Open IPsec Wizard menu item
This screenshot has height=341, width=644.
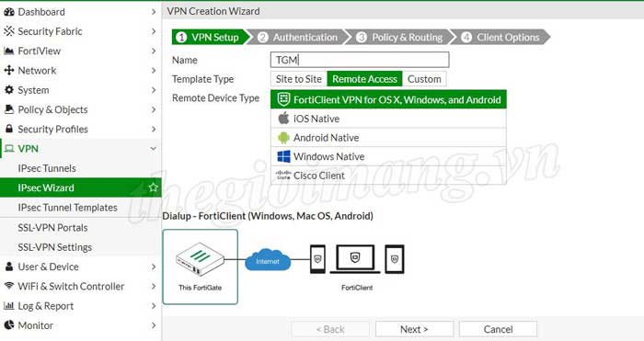[81, 188]
